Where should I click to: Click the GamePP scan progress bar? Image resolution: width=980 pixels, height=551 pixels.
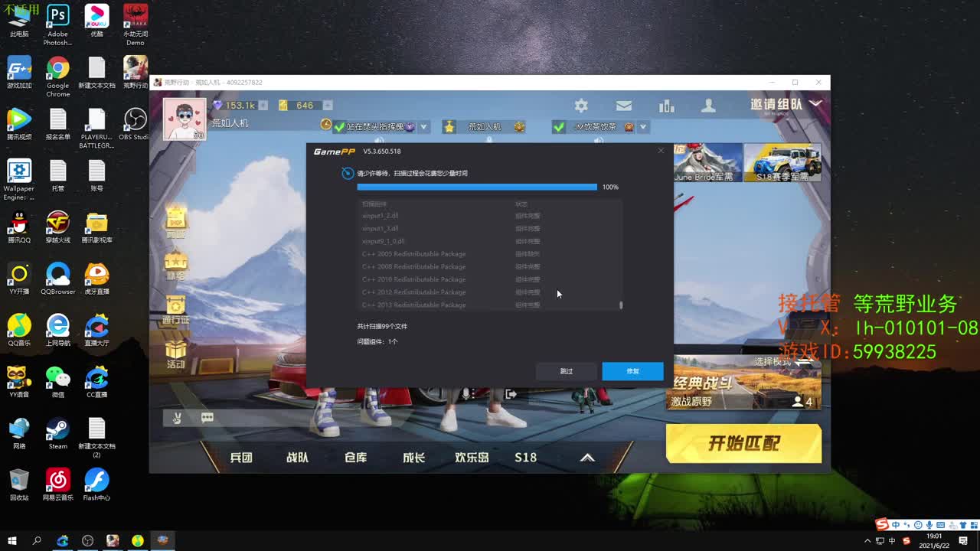(x=477, y=187)
